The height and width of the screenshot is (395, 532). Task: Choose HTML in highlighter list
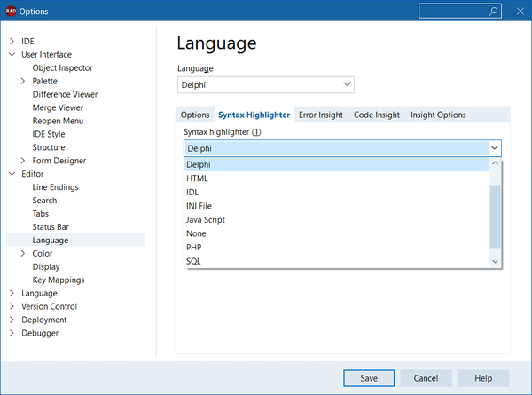pos(337,178)
